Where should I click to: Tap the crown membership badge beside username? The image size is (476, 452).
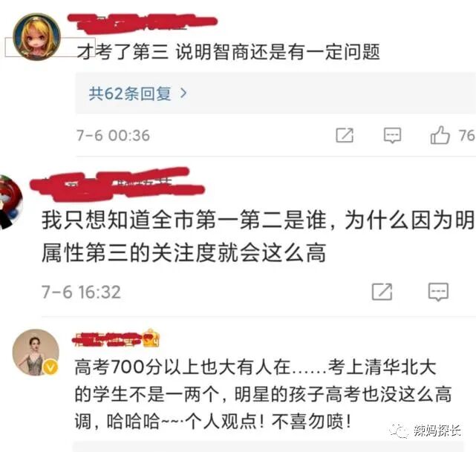coord(151,338)
